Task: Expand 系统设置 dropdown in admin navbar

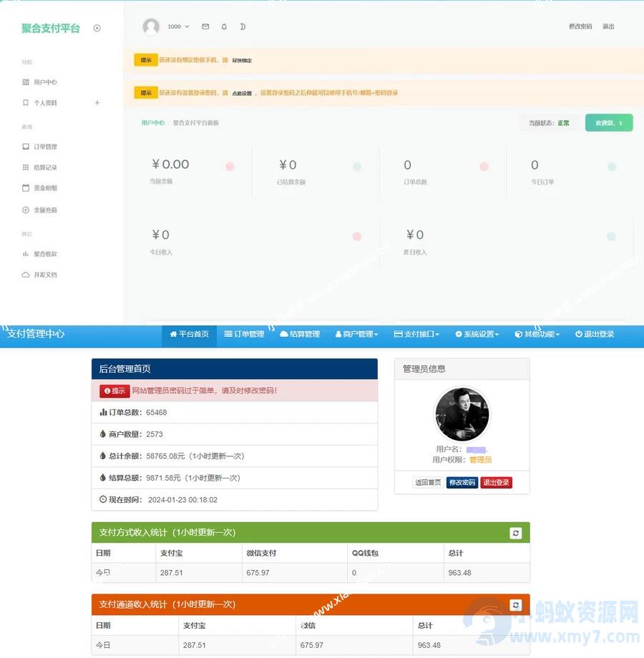Action: point(477,334)
